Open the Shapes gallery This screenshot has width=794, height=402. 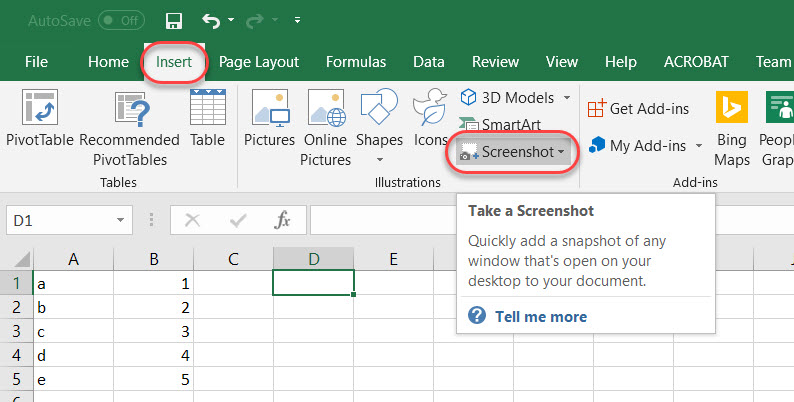[x=379, y=118]
